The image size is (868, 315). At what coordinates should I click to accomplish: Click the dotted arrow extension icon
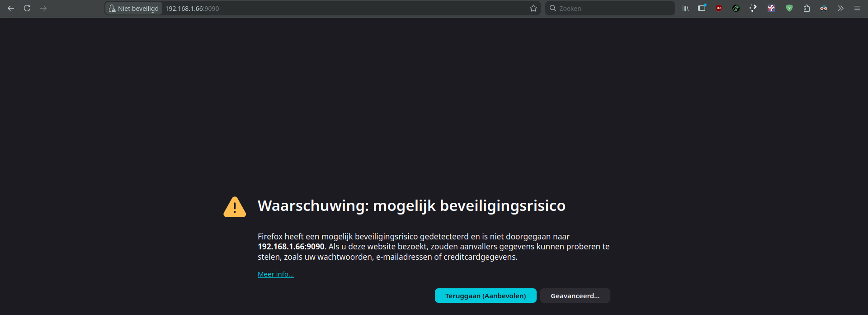click(x=753, y=8)
